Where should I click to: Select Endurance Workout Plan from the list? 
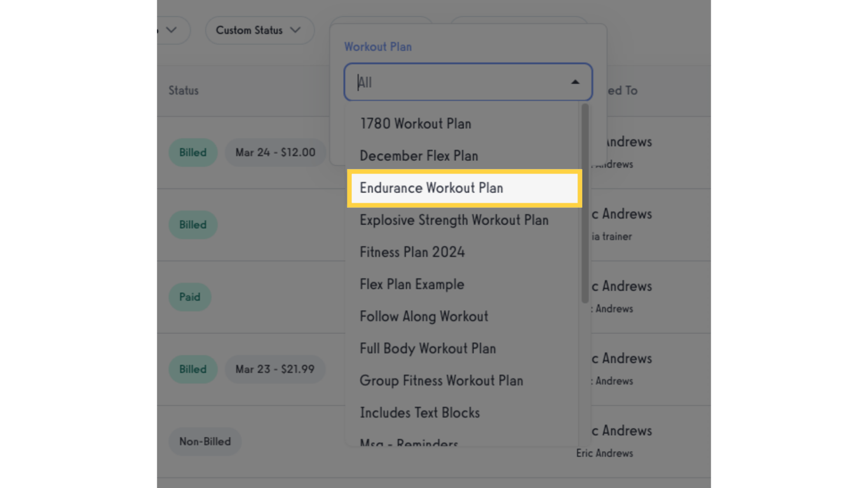[x=431, y=187]
